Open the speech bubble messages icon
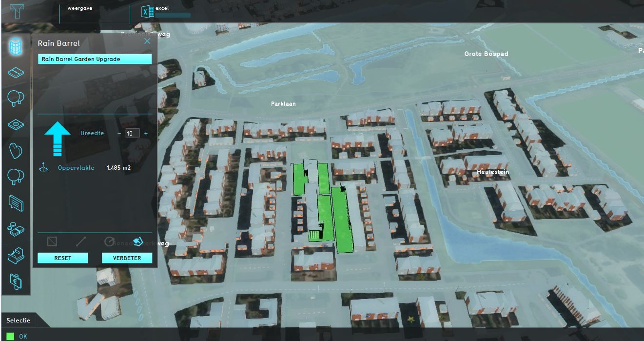 point(16,202)
